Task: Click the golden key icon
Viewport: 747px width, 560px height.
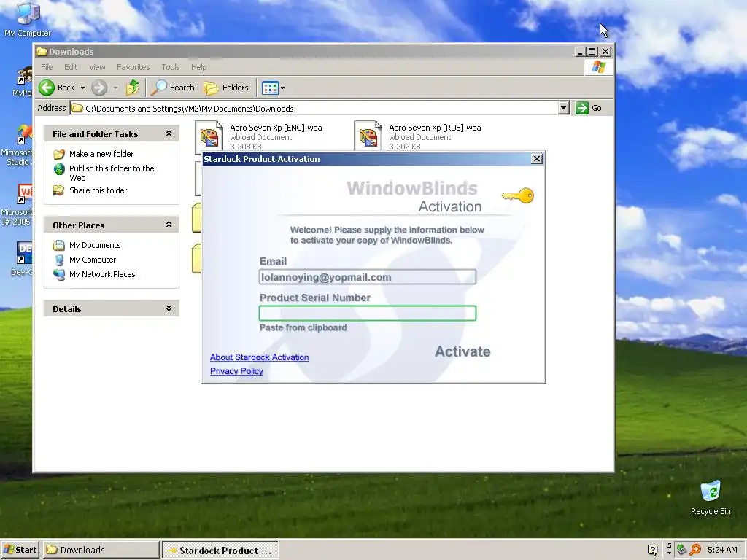Action: [518, 195]
